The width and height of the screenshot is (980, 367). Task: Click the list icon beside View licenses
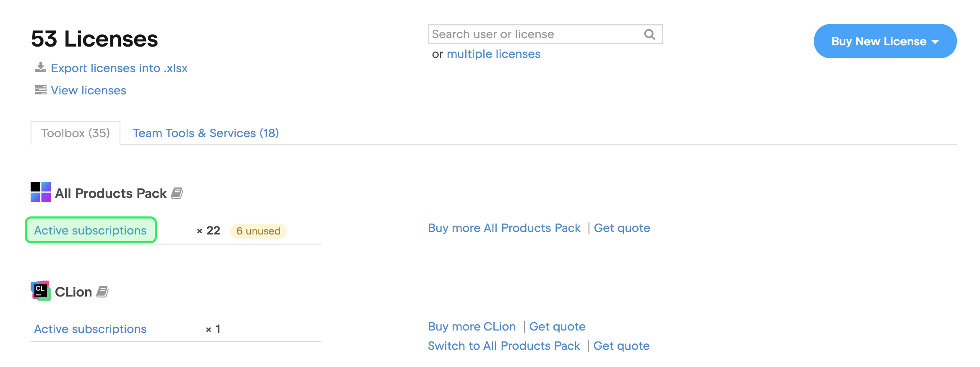pyautogui.click(x=40, y=90)
